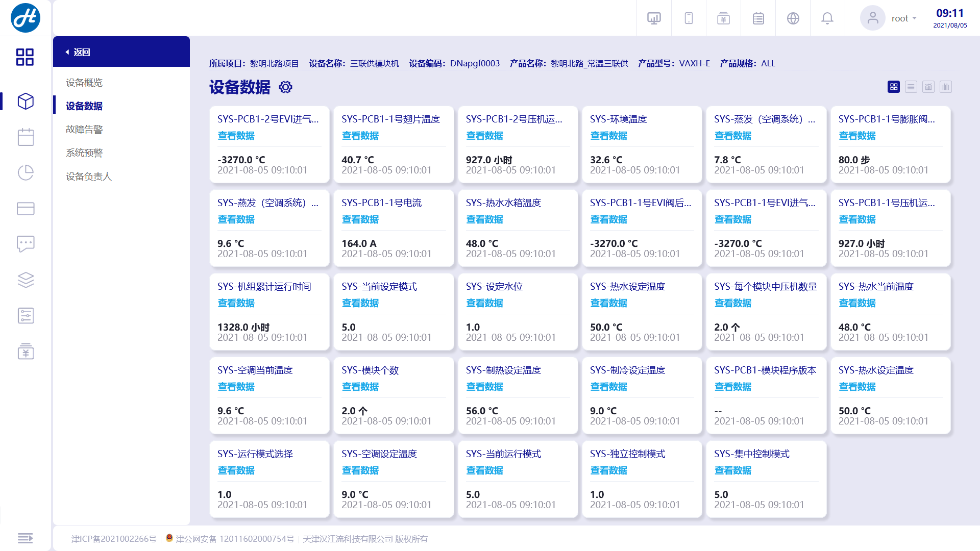The image size is (980, 551).
Task: Open the mobile device icon in header
Action: (689, 18)
